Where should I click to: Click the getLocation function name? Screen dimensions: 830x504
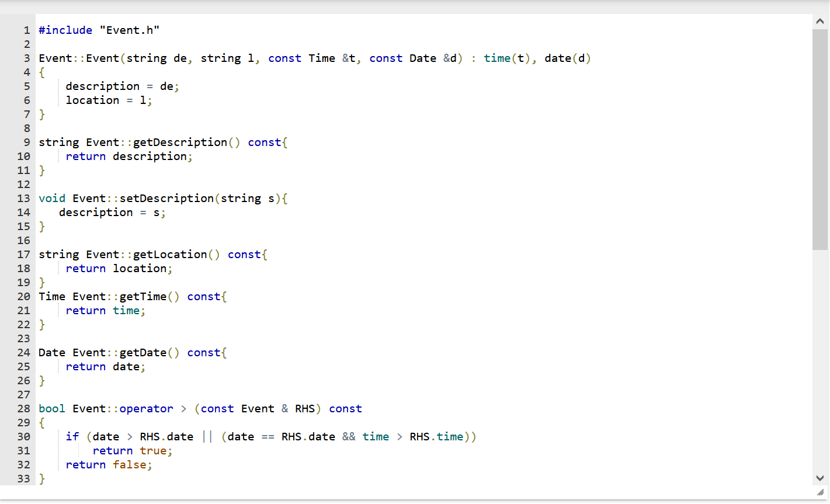[x=170, y=254]
